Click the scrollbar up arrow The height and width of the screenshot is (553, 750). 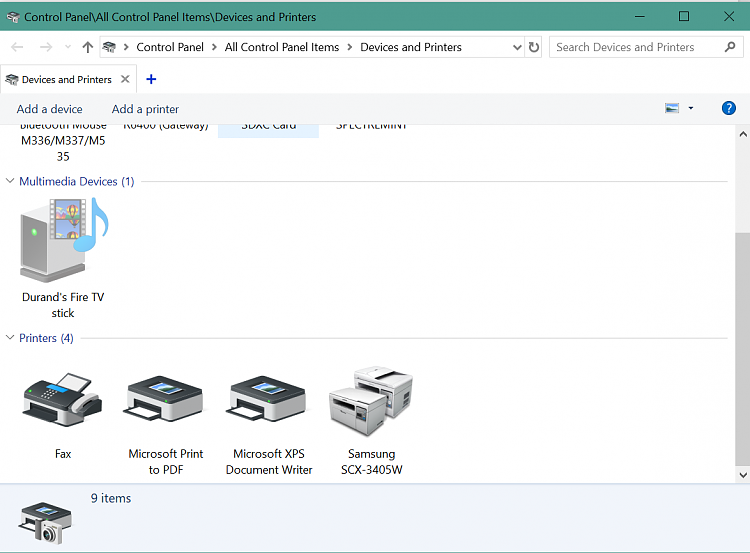[x=743, y=134]
